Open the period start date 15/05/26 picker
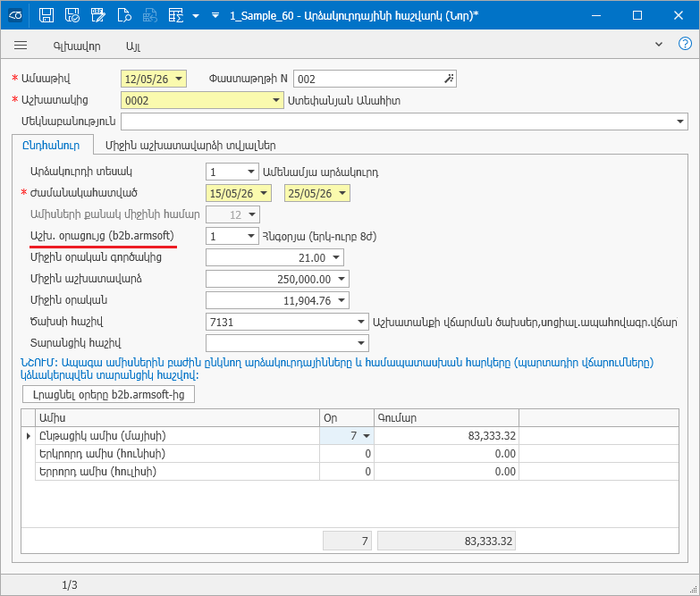The width and height of the screenshot is (700, 596). point(264,193)
